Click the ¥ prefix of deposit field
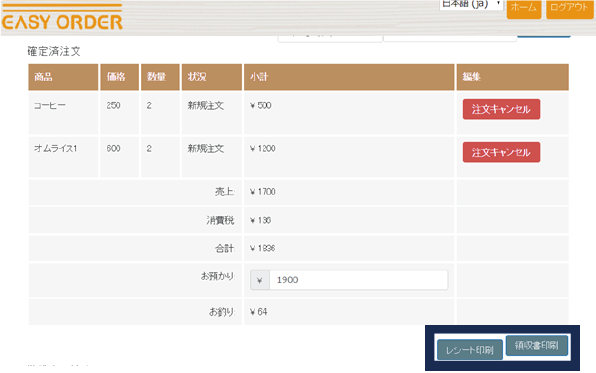Viewport: 596px width, 373px height. click(x=260, y=280)
